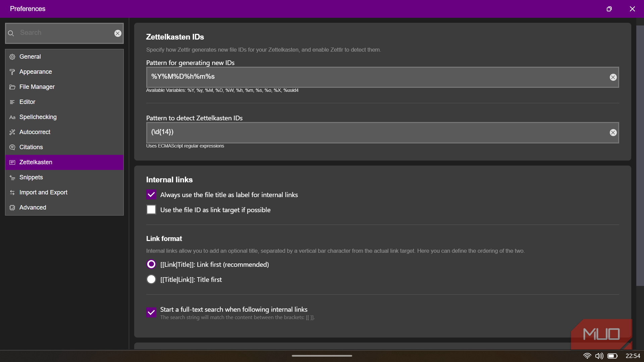
Task: Click the Spellchecking Aa icon
Action: coord(12,117)
